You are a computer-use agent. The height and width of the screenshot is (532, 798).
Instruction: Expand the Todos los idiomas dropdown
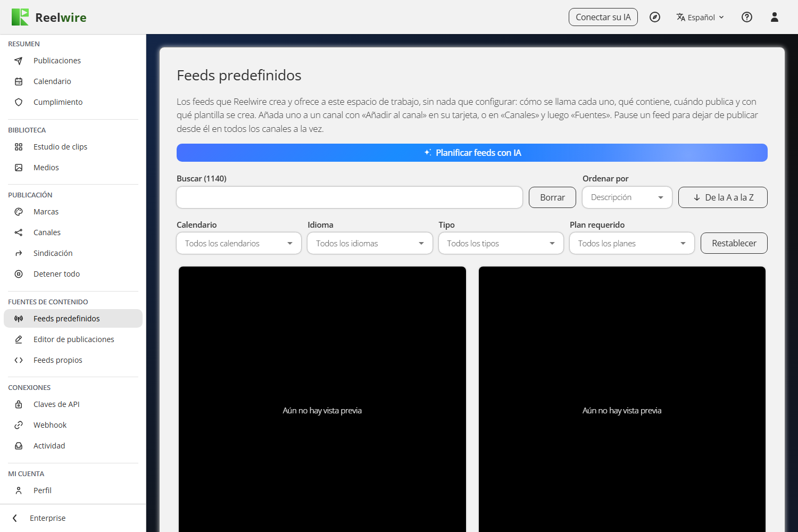(370, 243)
